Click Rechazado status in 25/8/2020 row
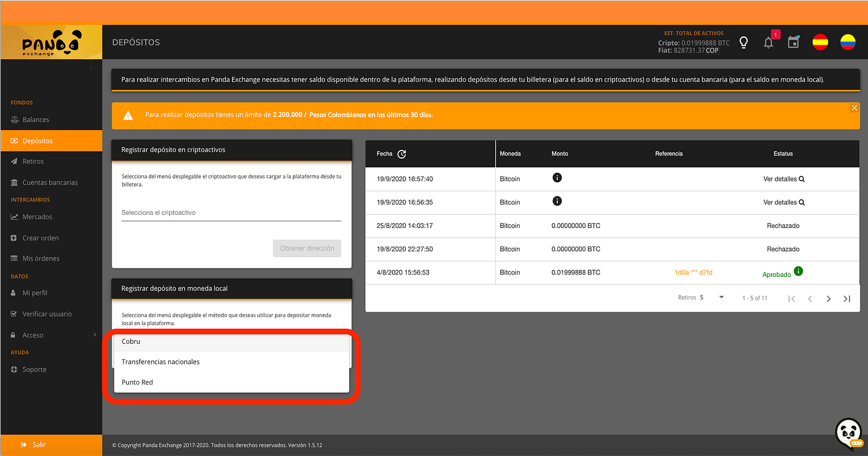The width and height of the screenshot is (868, 456). (x=783, y=226)
